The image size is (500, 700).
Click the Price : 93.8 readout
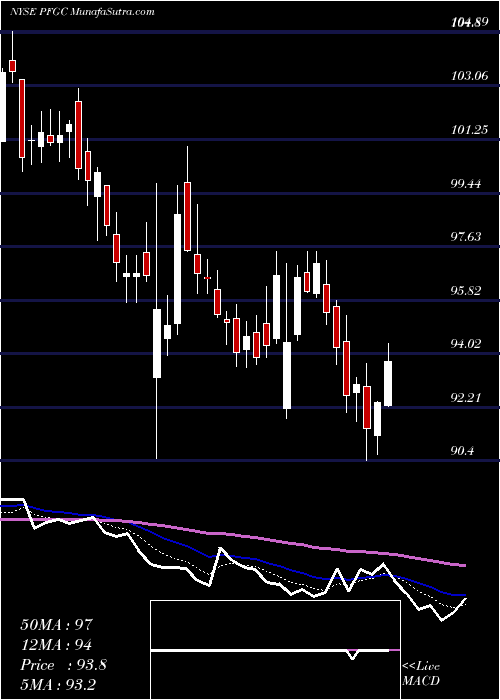[x=63, y=665]
